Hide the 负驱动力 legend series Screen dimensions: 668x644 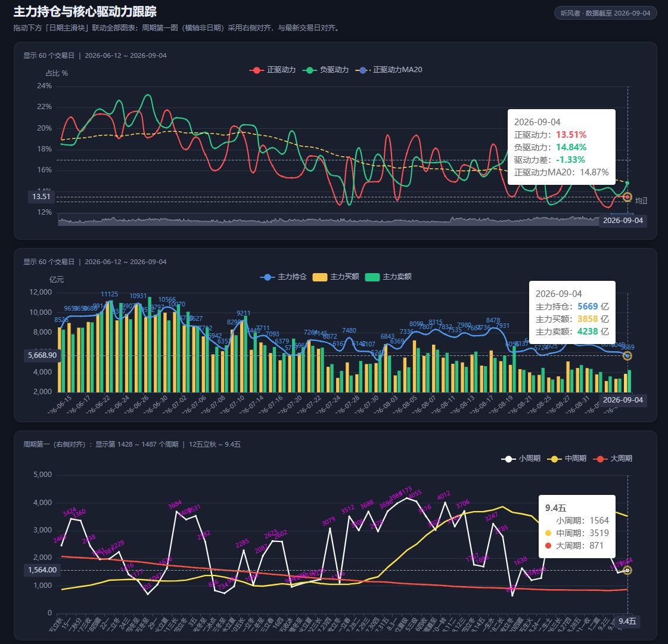pyautogui.click(x=325, y=70)
